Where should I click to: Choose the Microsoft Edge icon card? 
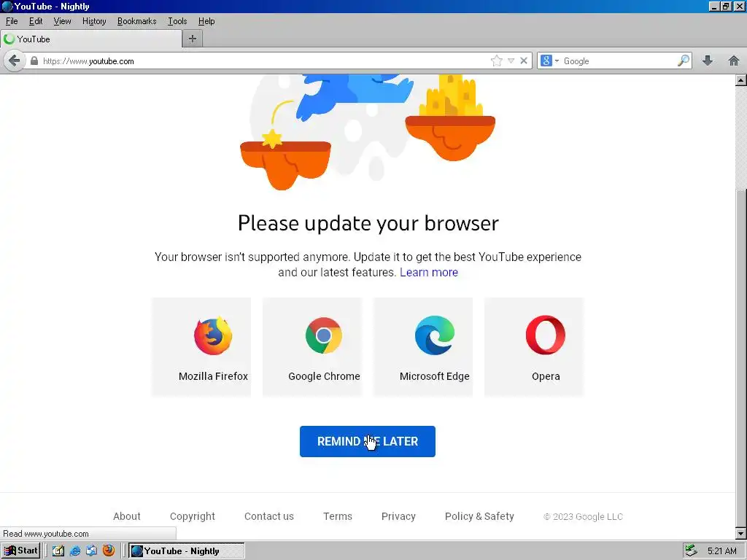[x=423, y=347]
